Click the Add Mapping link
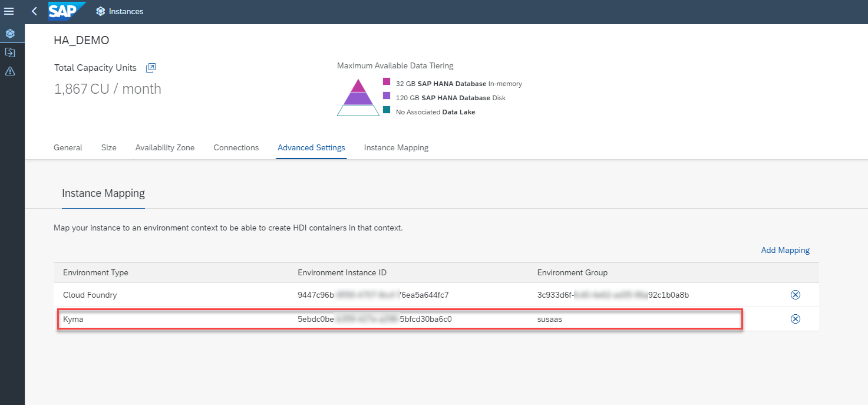This screenshot has height=405, width=868. tap(786, 250)
